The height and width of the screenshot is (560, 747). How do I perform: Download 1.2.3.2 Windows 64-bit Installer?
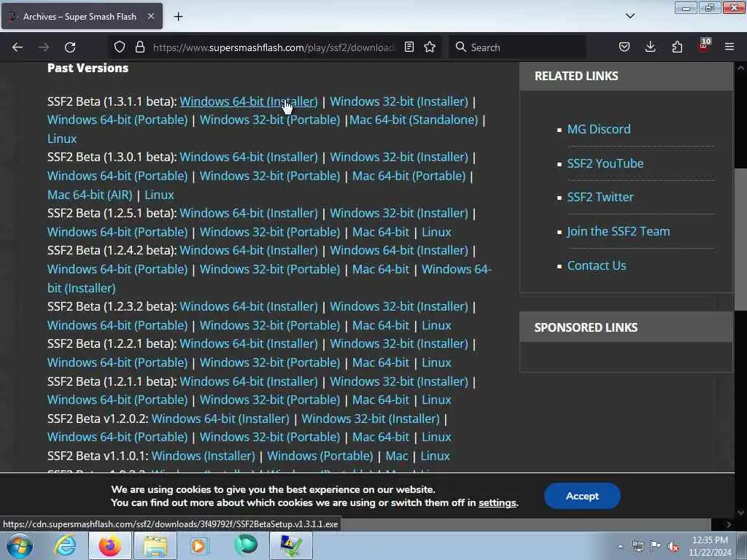click(x=248, y=306)
